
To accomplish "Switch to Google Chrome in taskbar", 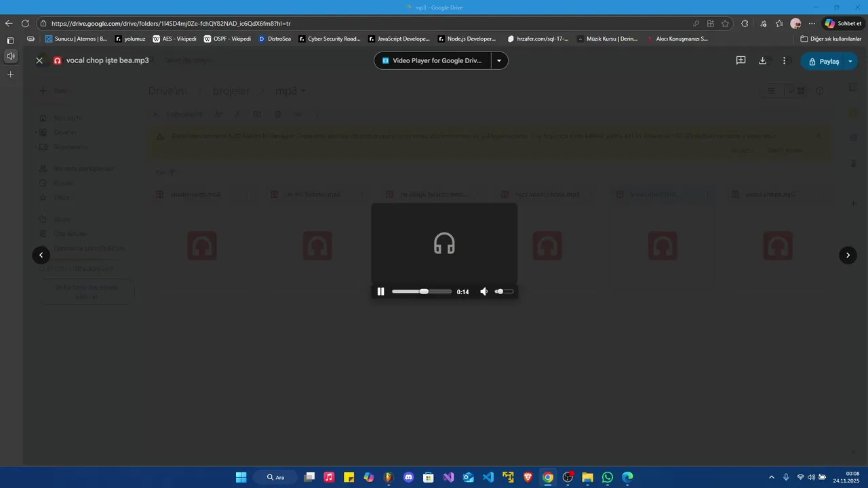I will pos(548,477).
